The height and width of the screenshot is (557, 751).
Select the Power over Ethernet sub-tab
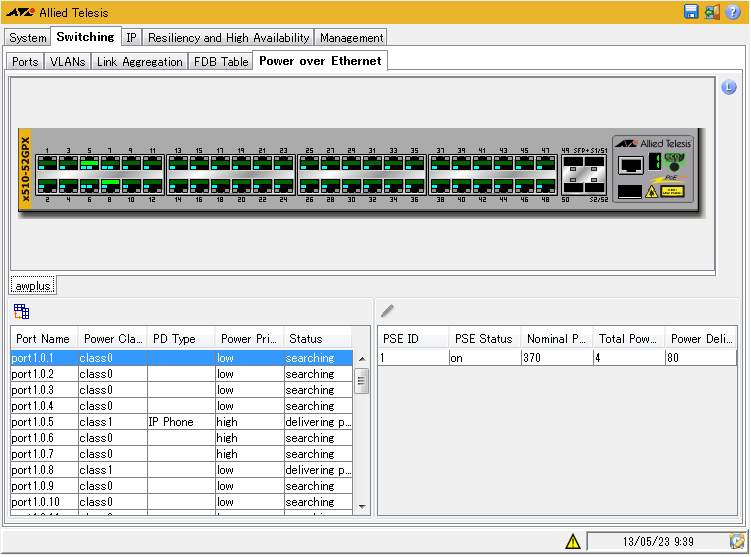(x=320, y=61)
